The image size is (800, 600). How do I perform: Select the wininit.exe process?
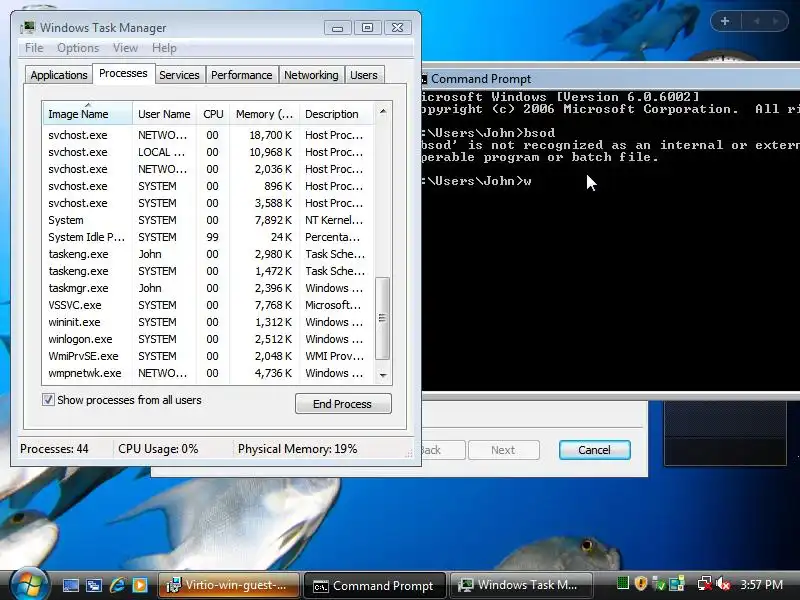(209, 322)
